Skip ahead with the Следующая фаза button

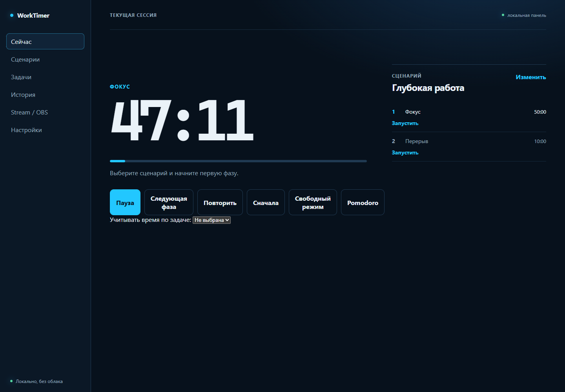tap(169, 202)
